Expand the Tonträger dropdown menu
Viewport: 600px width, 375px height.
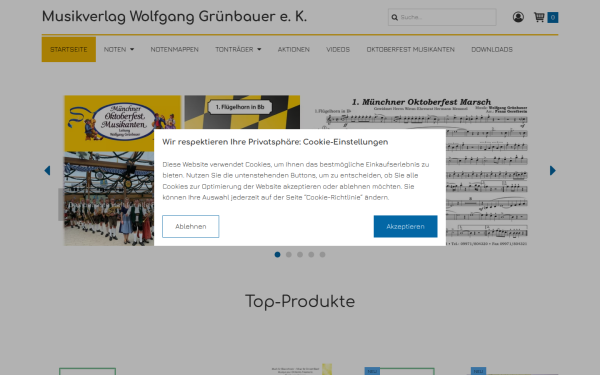238,49
